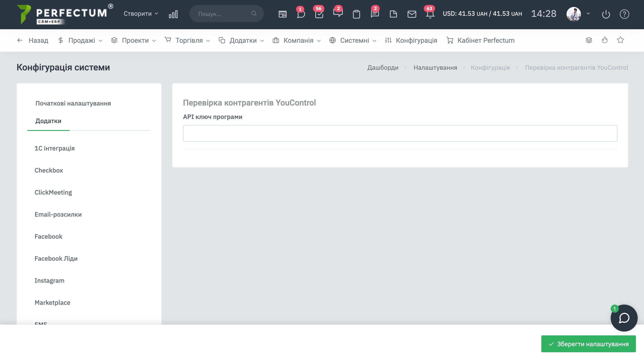Open the support chat widget bubble
This screenshot has width=644, height=359.
click(624, 318)
